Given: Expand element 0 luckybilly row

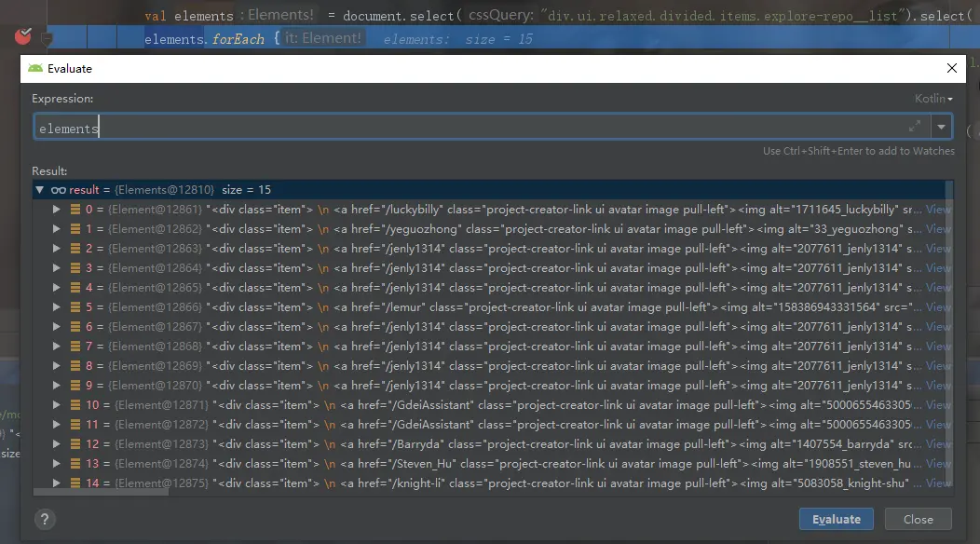Looking at the screenshot, I should (x=56, y=210).
